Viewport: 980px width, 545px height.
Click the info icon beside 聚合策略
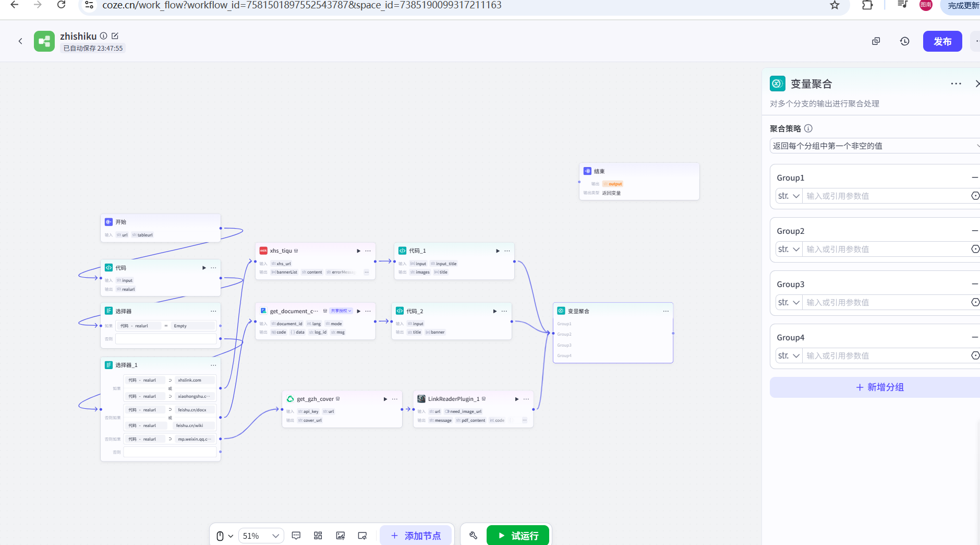808,128
